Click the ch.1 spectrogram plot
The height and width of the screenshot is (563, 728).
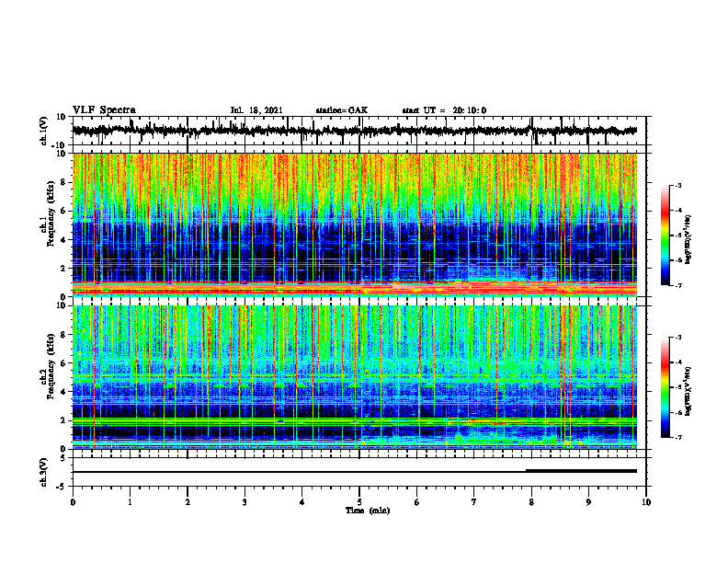[x=354, y=224]
